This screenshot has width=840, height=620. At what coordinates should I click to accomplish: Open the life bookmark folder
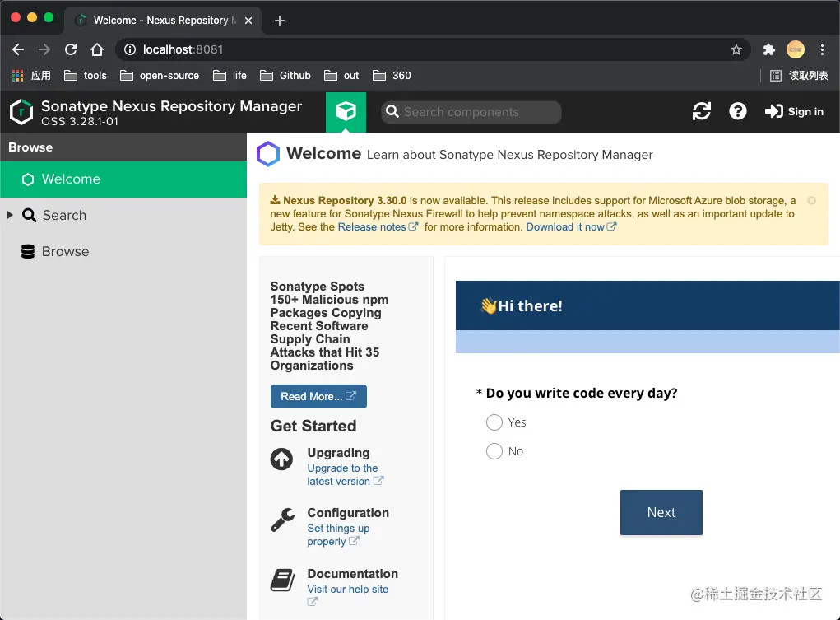click(x=230, y=76)
